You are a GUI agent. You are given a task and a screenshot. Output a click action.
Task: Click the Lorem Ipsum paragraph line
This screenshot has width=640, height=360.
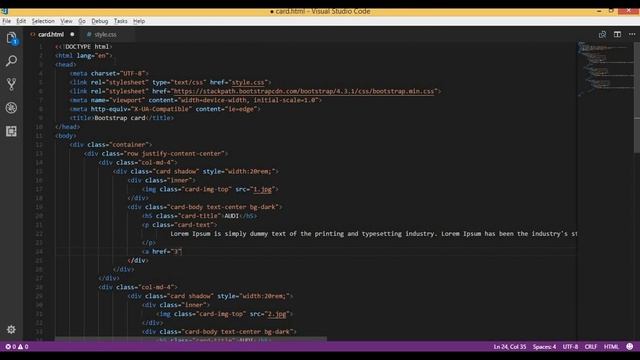[x=373, y=234]
